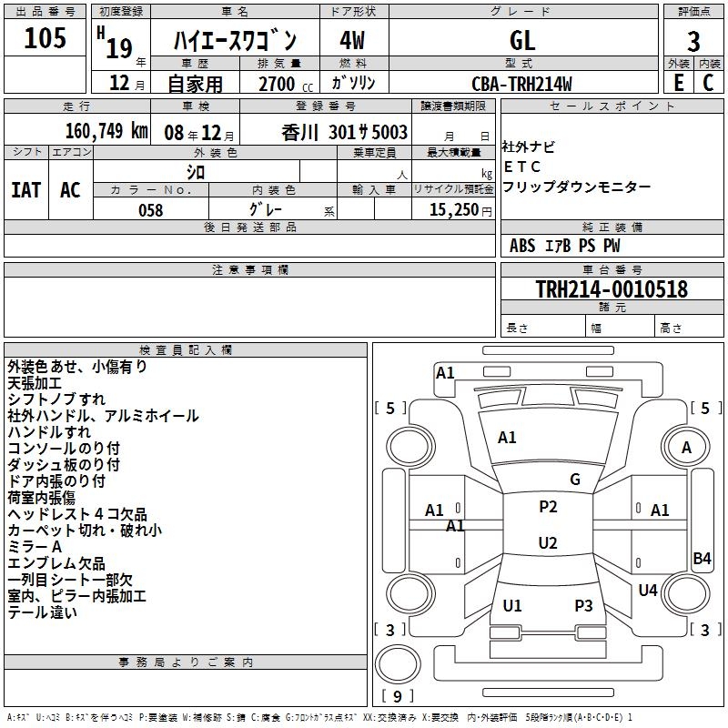Click the U4 rear fender mark
The height and width of the screenshot is (728, 728).
[648, 591]
